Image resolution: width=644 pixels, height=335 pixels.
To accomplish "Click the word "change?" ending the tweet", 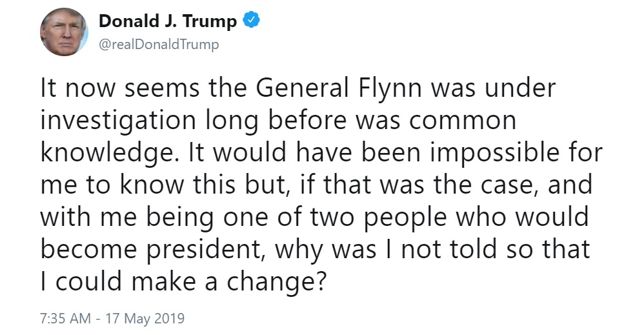I will pos(276,282).
